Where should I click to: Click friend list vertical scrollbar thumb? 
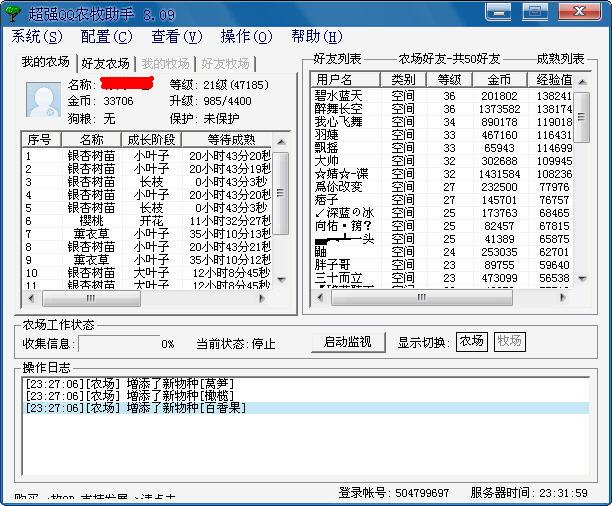tap(582, 117)
